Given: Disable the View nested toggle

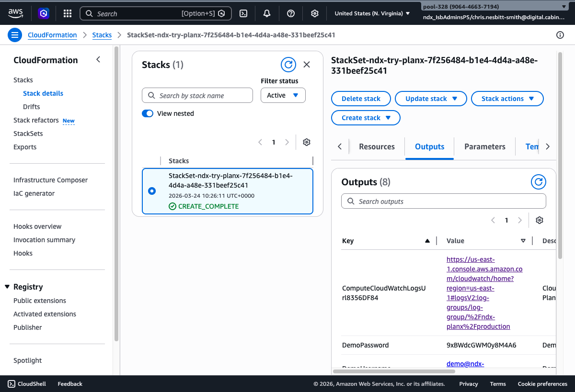Looking at the screenshot, I should click(x=148, y=113).
